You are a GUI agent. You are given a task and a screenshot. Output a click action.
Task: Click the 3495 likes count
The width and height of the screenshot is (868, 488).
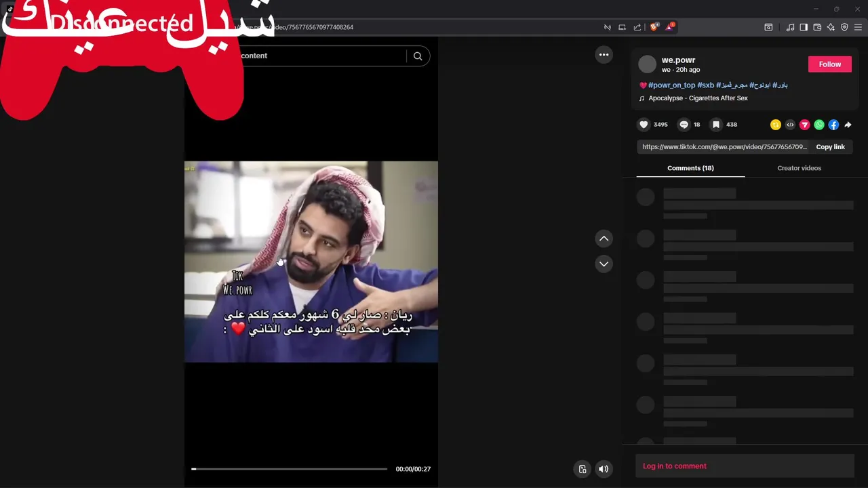coord(660,125)
